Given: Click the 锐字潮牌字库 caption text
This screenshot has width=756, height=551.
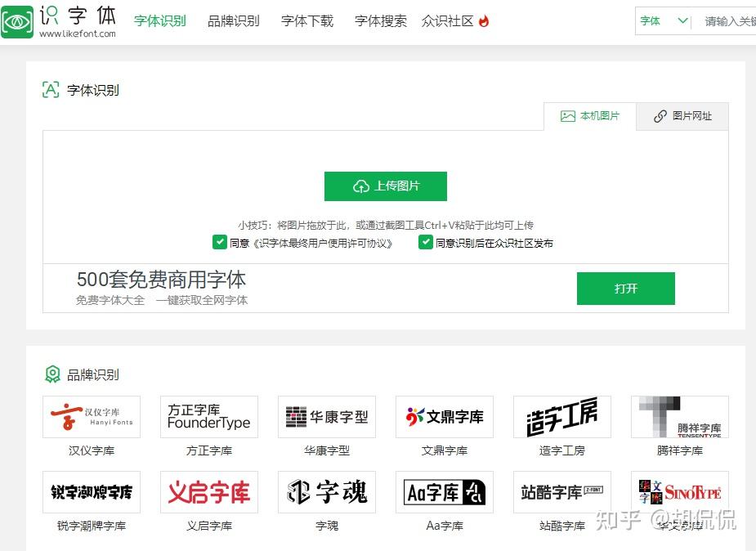Looking at the screenshot, I should click(x=92, y=526).
